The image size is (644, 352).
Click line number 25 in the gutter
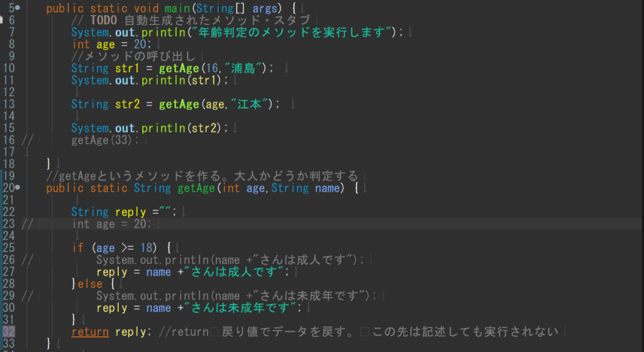tap(9, 248)
